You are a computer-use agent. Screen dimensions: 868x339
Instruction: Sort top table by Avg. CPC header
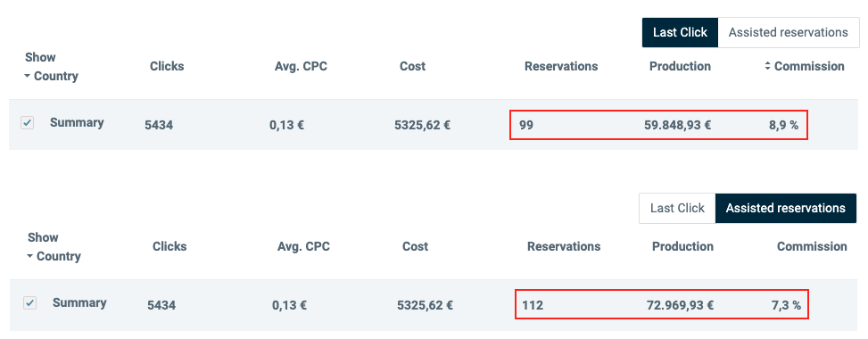coord(301,67)
